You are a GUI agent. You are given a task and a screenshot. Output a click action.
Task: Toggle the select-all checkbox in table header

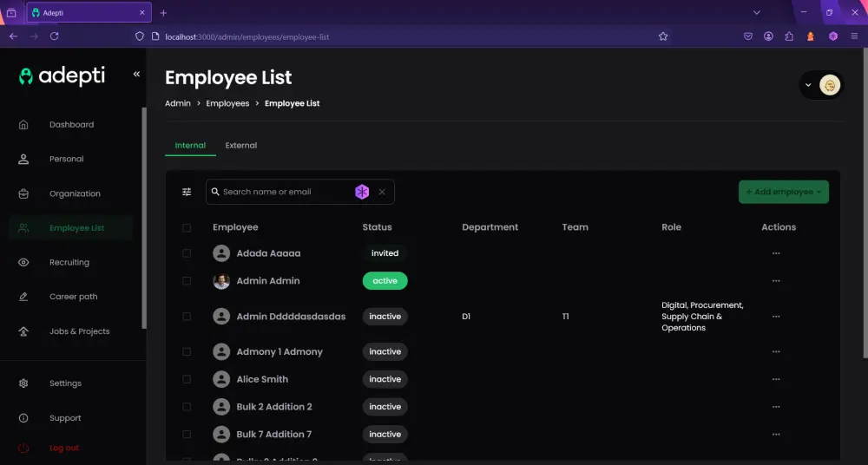coord(187,227)
